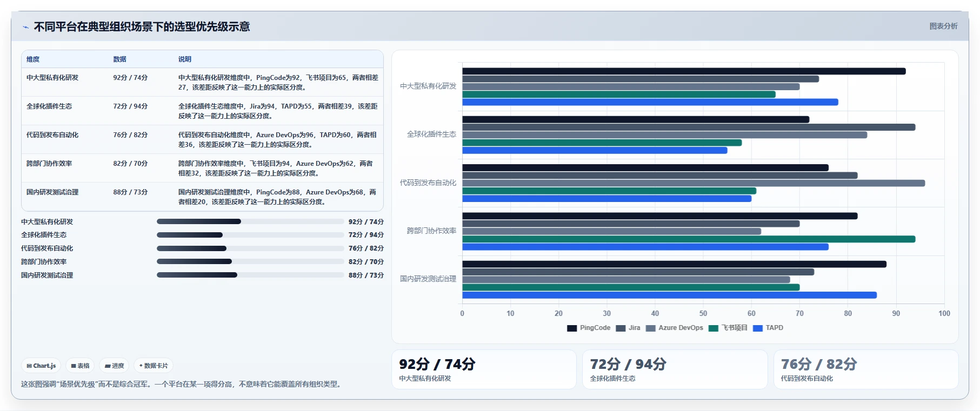Select the panel title 不同平台在典型组织场景下的选型优先级示意

coord(142,26)
